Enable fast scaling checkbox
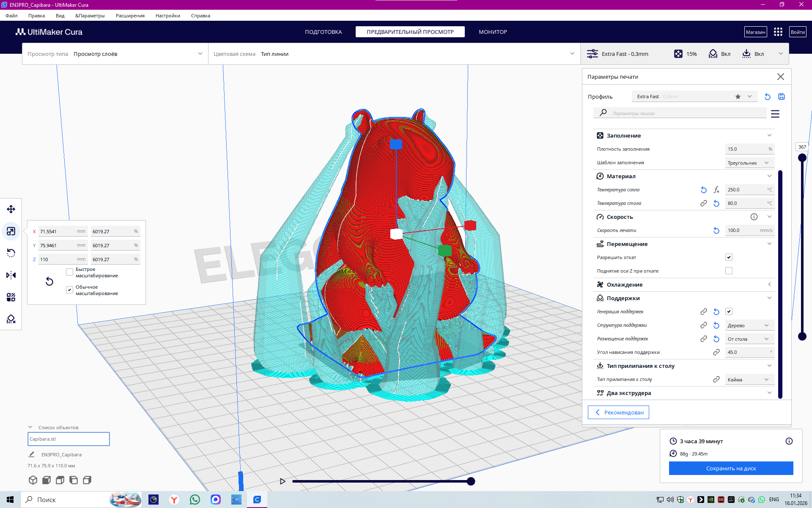The image size is (812, 508). click(70, 272)
